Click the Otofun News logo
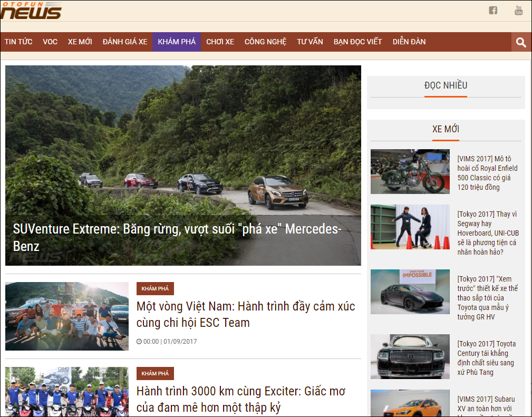The width and height of the screenshot is (532, 417). 31,11
